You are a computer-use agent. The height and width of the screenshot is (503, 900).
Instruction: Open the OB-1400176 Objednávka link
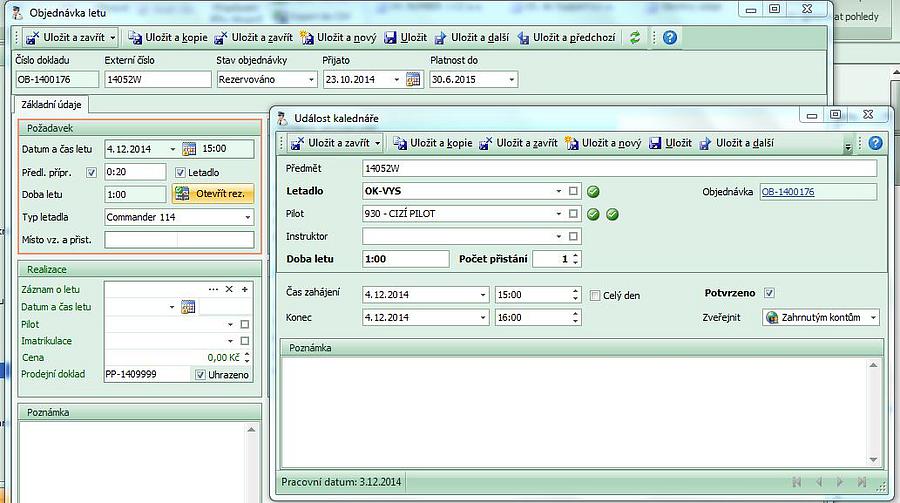pyautogui.click(x=788, y=191)
